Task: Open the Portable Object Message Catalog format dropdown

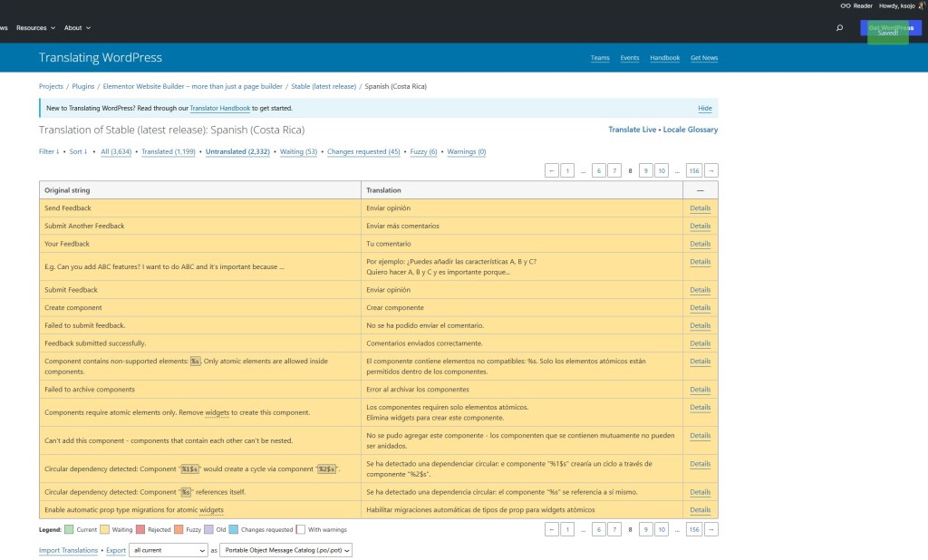Action: click(285, 550)
